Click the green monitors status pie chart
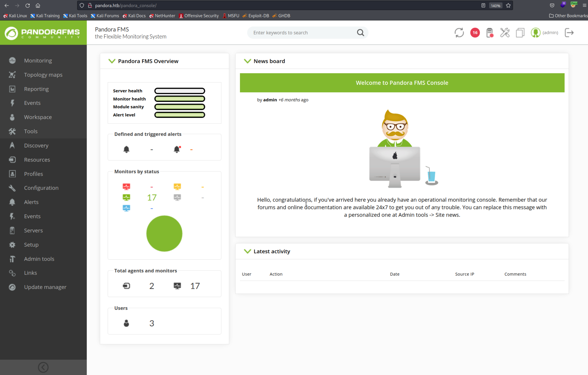588x375 pixels. pos(164,234)
